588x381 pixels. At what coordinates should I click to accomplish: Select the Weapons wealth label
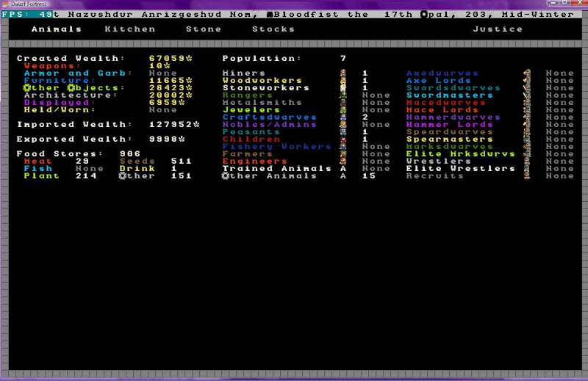(x=52, y=66)
